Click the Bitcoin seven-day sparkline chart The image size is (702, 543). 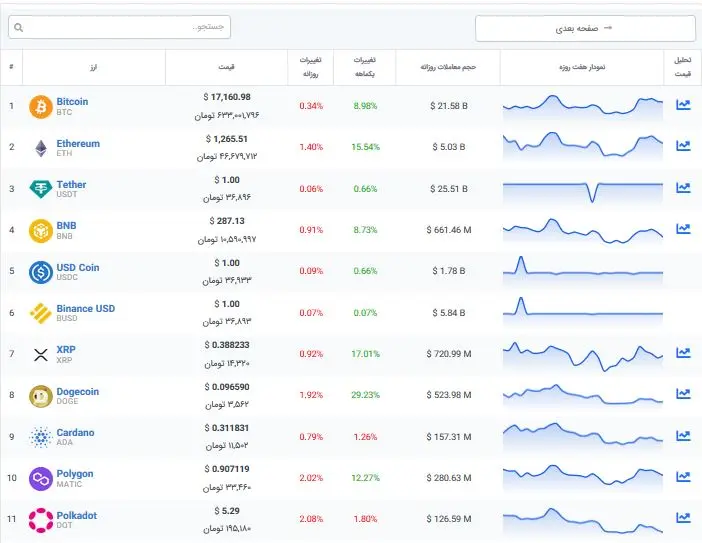(582, 108)
